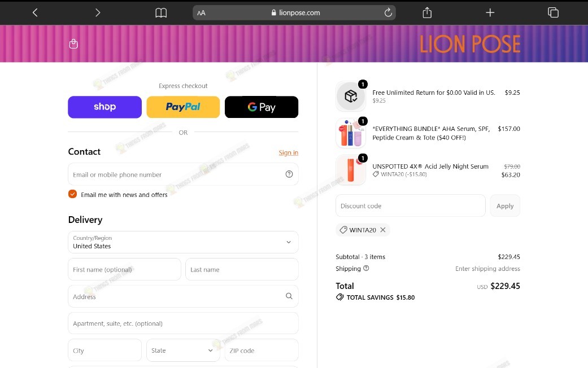Click the 'WINTA20 (-$15.80)' discount line
Image resolution: width=588 pixels, height=368 pixels.
pos(400,174)
